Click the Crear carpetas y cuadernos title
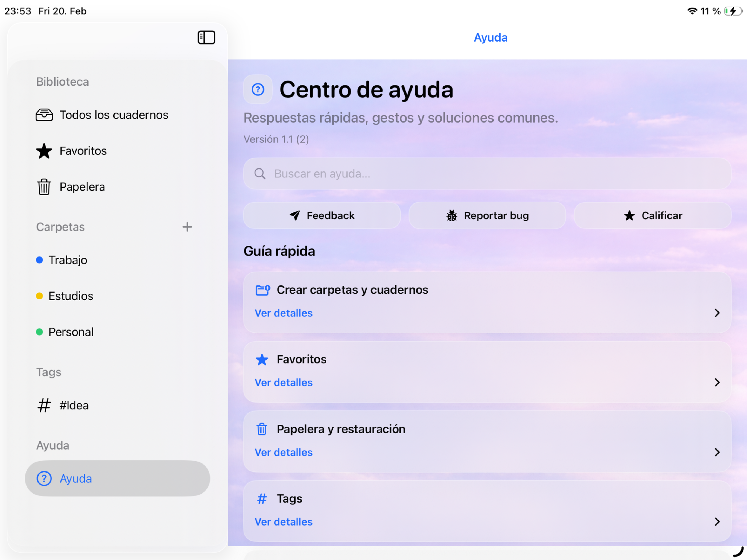Viewport: 747px width, 560px height. click(352, 290)
